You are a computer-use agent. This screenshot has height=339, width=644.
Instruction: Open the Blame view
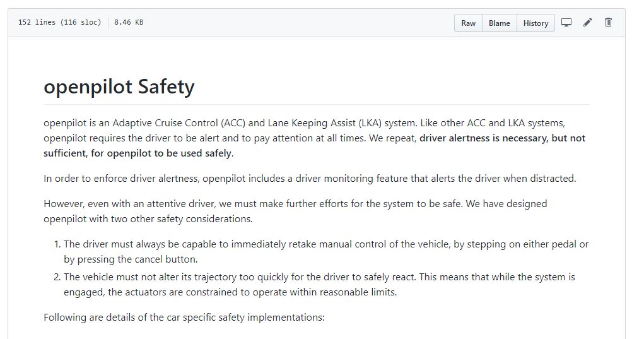tap(499, 23)
